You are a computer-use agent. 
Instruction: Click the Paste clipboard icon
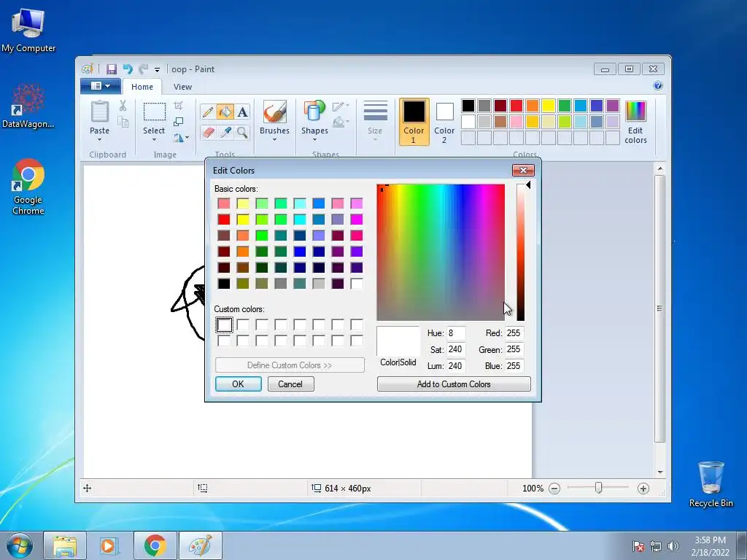[99, 112]
